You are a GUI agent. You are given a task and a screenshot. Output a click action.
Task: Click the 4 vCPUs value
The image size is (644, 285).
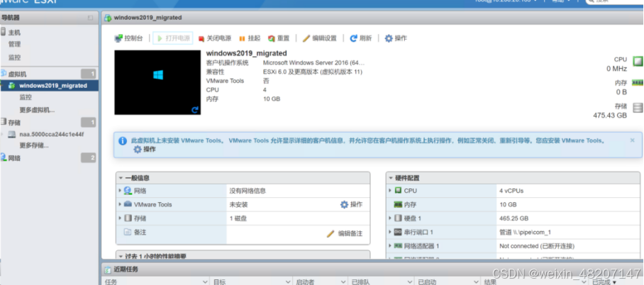pyautogui.click(x=511, y=191)
